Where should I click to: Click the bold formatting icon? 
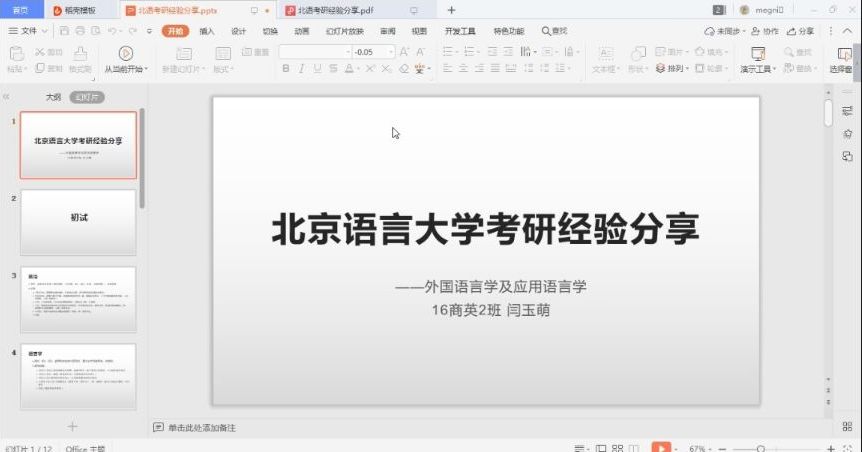(286, 69)
